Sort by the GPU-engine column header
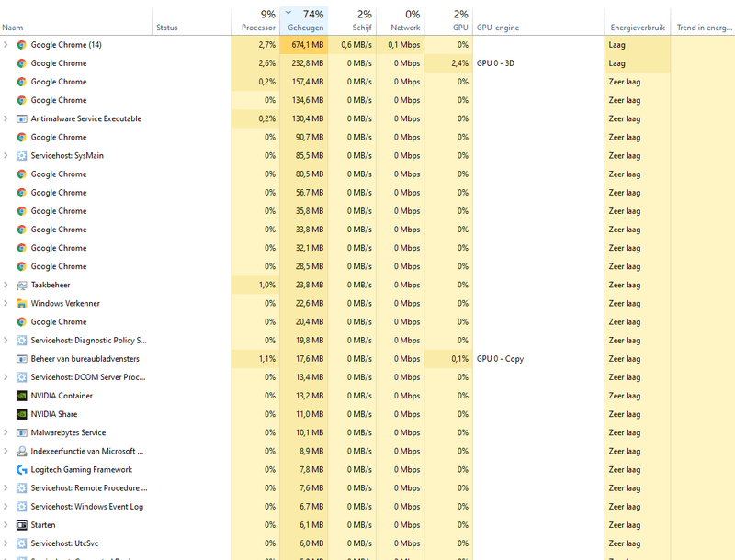The image size is (735, 560). coord(538,21)
